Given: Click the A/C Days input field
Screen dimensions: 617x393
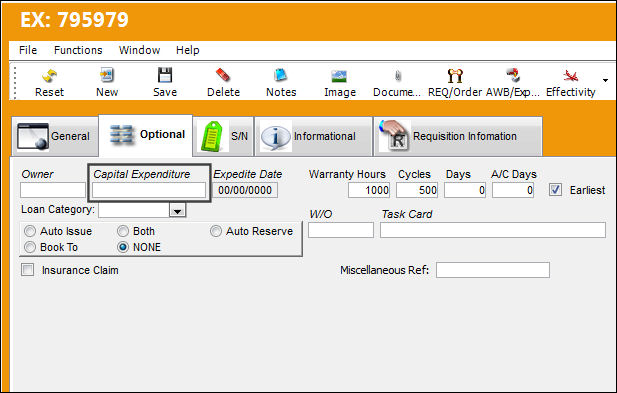Looking at the screenshot, I should 513,190.
